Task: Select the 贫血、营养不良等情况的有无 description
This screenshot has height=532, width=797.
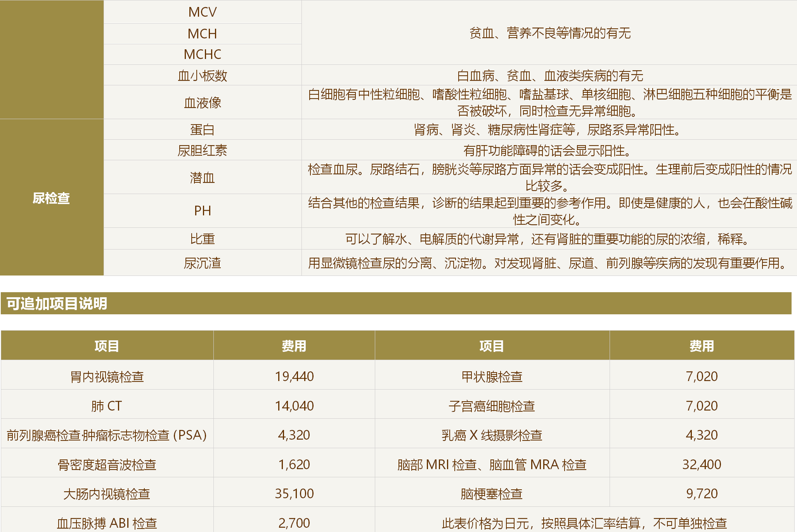Action: coord(550,33)
